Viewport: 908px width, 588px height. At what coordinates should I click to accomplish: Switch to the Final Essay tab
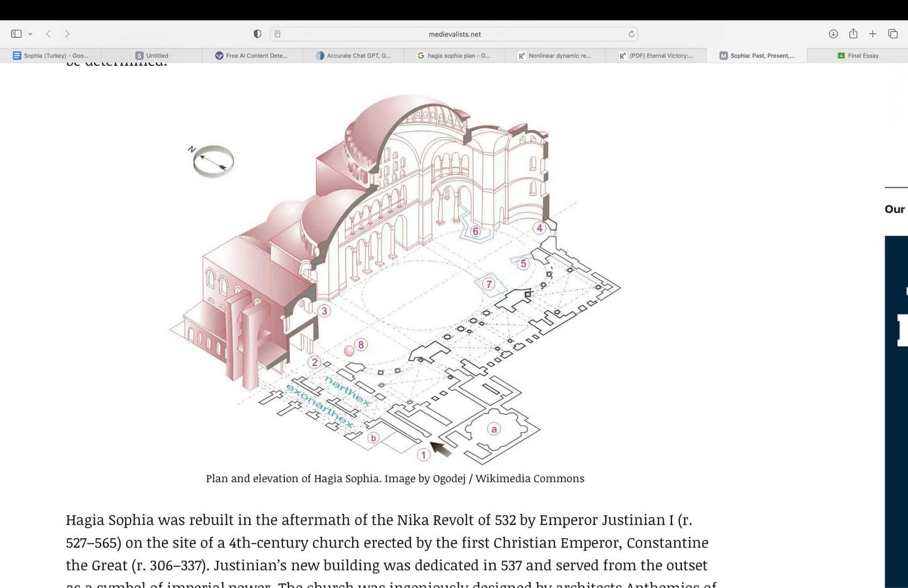(x=857, y=56)
